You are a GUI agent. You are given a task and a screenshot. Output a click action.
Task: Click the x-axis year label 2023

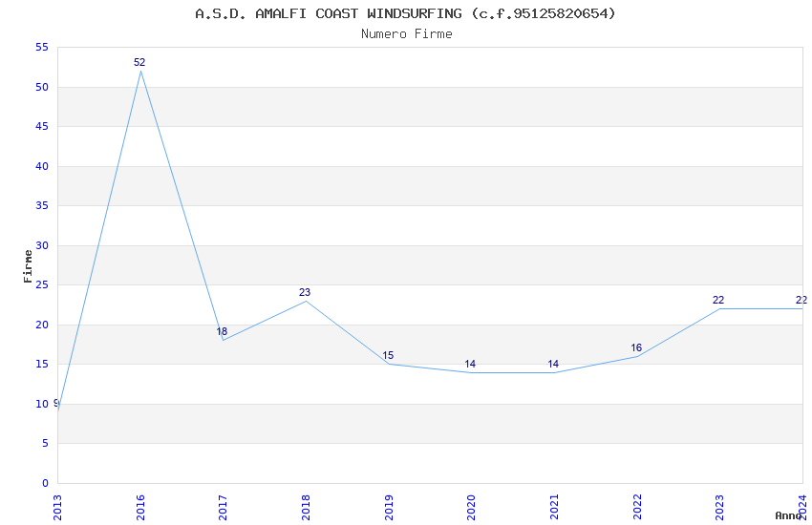(720, 508)
